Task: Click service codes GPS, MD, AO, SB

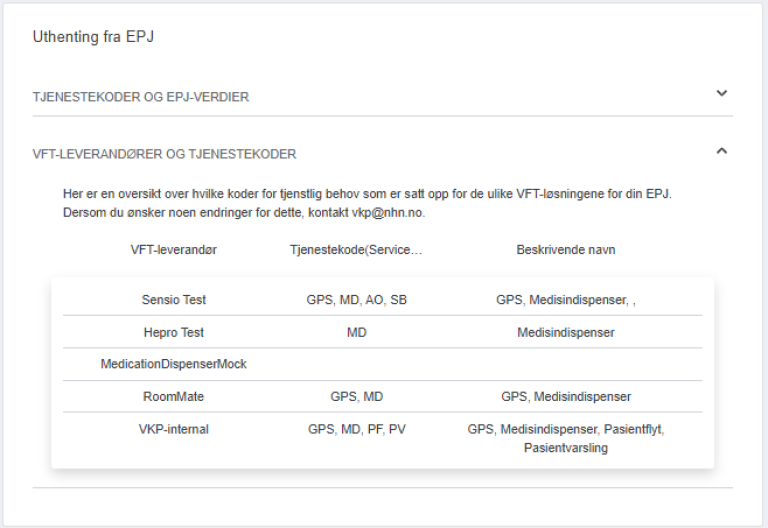Action: (356, 300)
